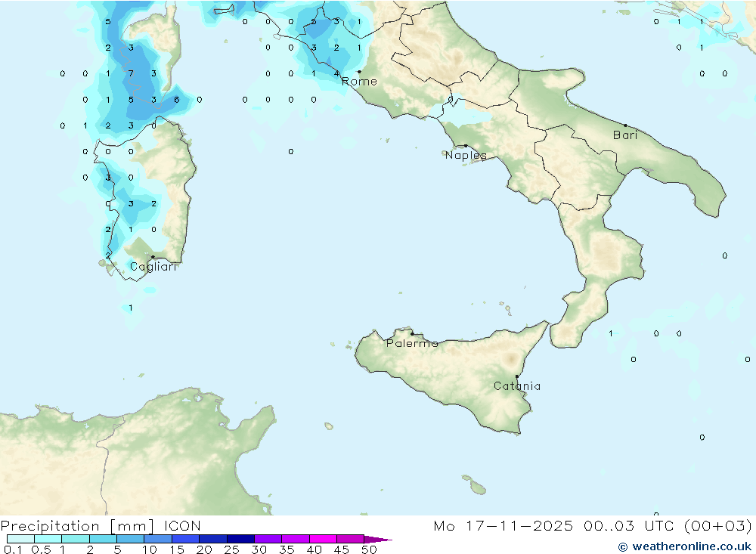756x554 pixels.
Task: Click the Cagliari city marker dot
Action: pyautogui.click(x=153, y=257)
